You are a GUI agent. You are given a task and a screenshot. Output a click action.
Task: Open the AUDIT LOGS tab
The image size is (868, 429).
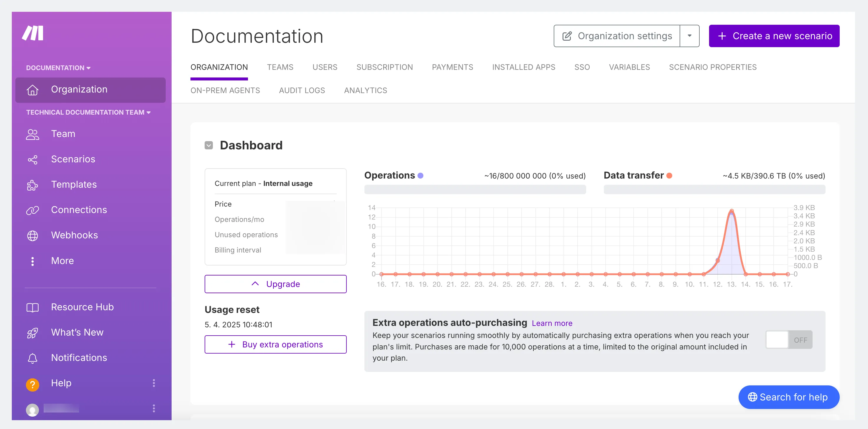[302, 90]
